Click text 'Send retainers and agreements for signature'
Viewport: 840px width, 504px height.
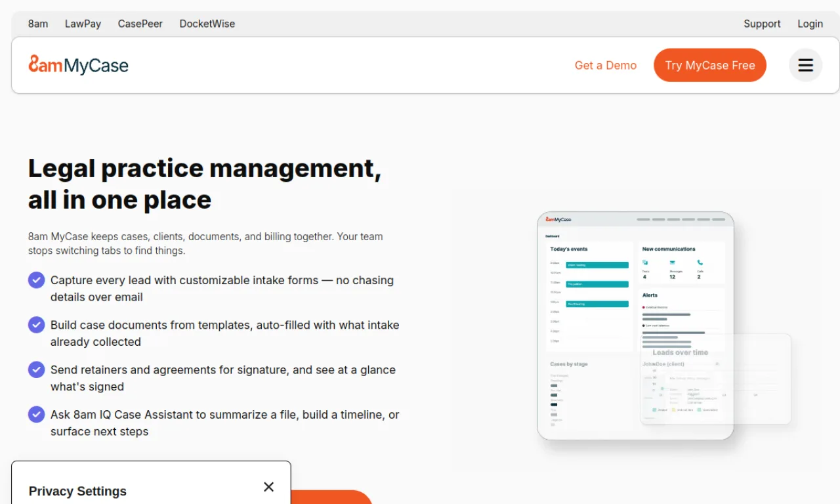coord(223,378)
